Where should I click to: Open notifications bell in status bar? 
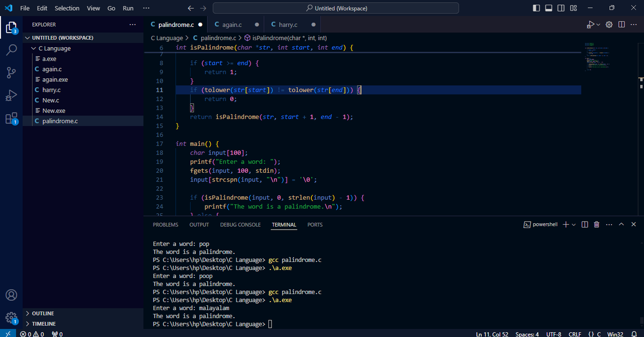[x=634, y=334]
